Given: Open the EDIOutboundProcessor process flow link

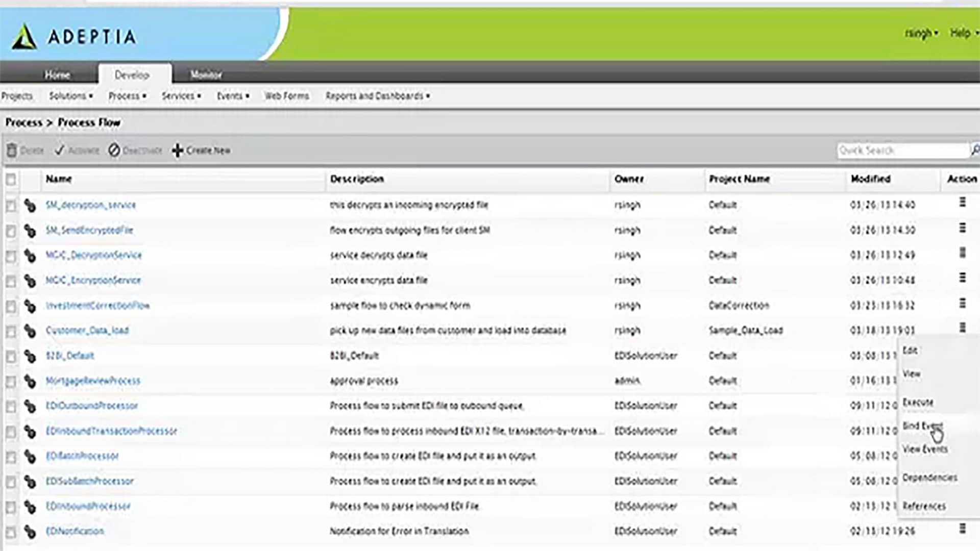Looking at the screenshot, I should point(92,406).
